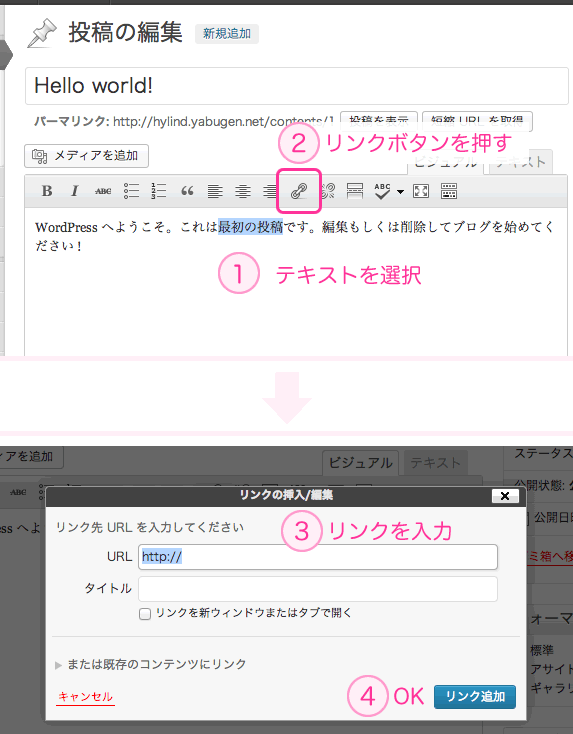
Task: Toggle fullscreen writing mode
Action: tap(421, 191)
